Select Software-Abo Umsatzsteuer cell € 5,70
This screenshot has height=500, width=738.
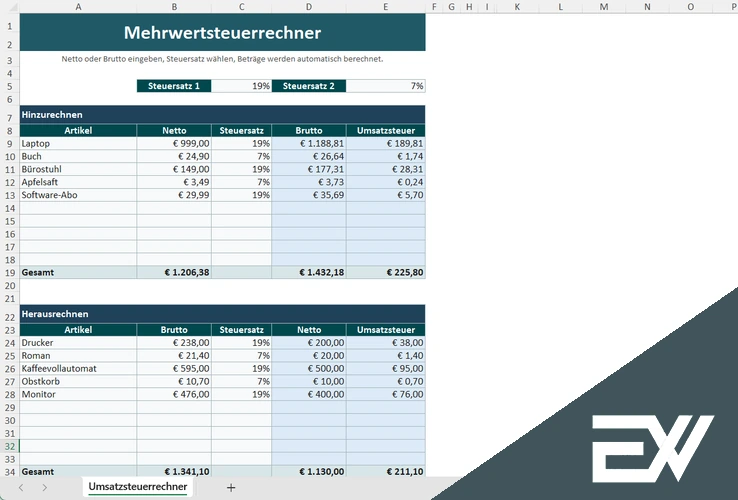pos(385,195)
